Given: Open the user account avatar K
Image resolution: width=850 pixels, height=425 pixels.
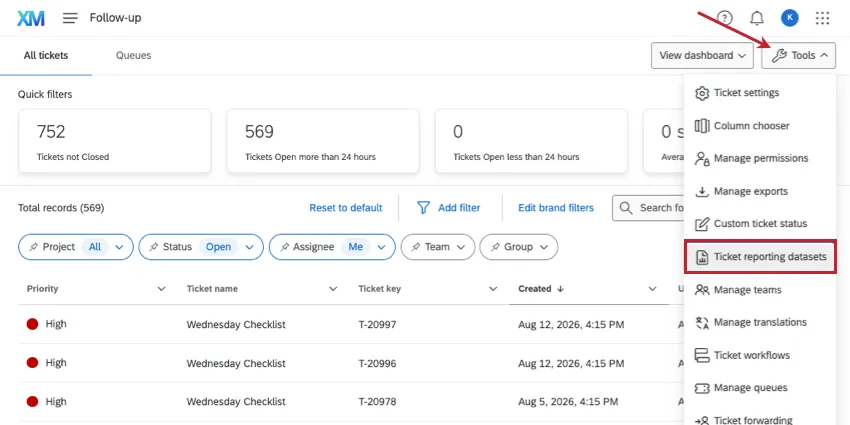Looking at the screenshot, I should pos(789,18).
